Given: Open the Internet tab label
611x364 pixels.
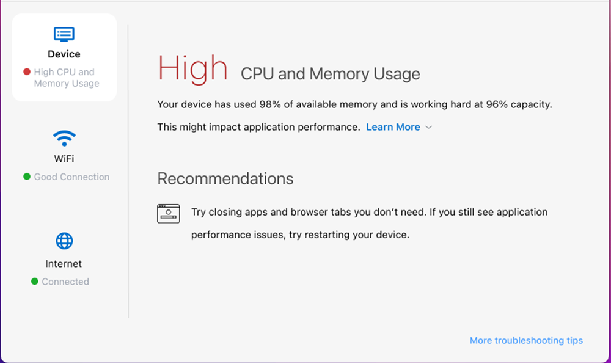Looking at the screenshot, I should (64, 264).
